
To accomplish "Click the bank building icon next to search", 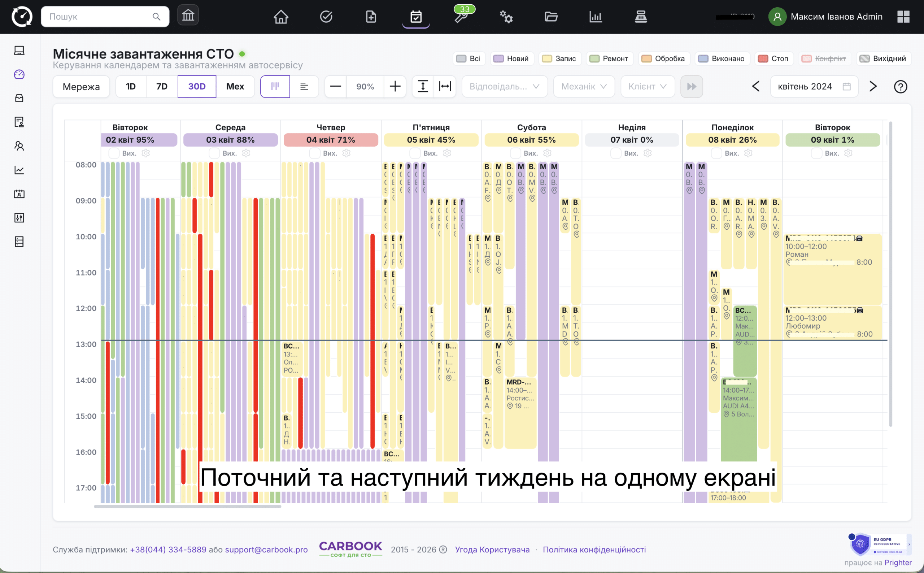I will pyautogui.click(x=188, y=15).
